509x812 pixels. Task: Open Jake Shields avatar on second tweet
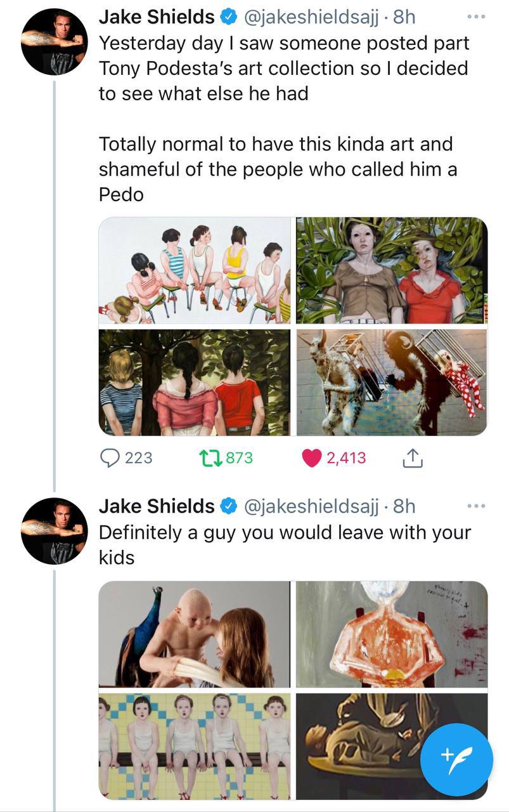click(54, 531)
